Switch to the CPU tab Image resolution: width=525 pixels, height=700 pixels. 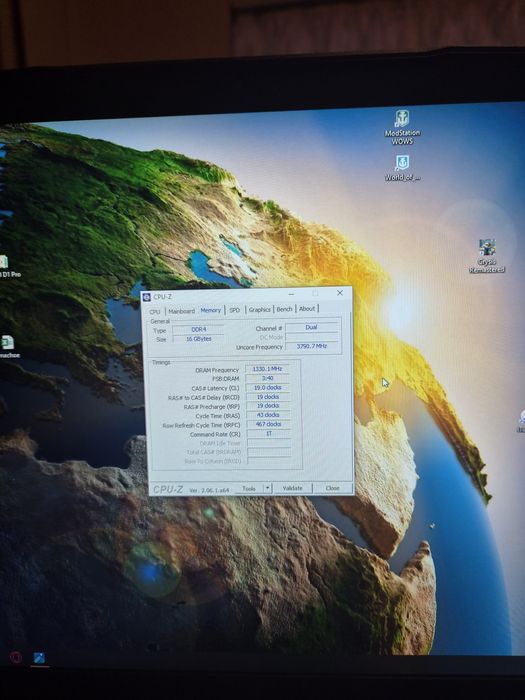tap(155, 311)
